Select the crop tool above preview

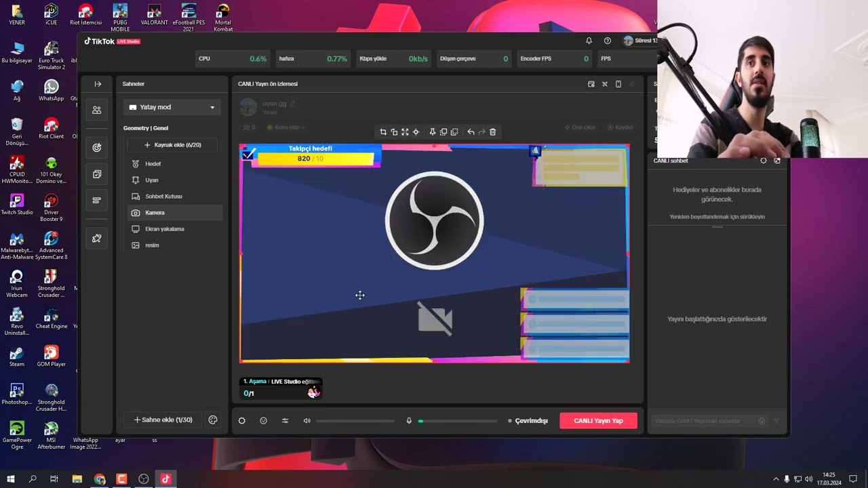click(383, 132)
